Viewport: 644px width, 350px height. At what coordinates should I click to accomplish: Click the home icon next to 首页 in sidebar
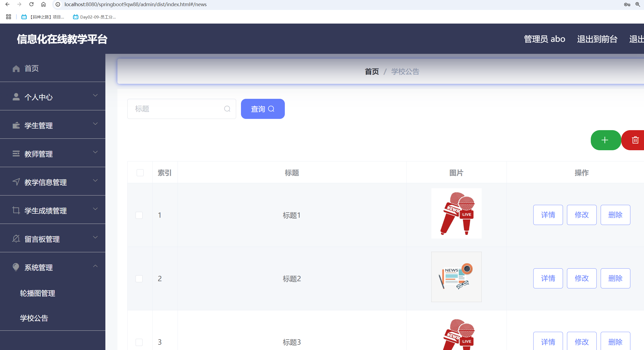(16, 68)
